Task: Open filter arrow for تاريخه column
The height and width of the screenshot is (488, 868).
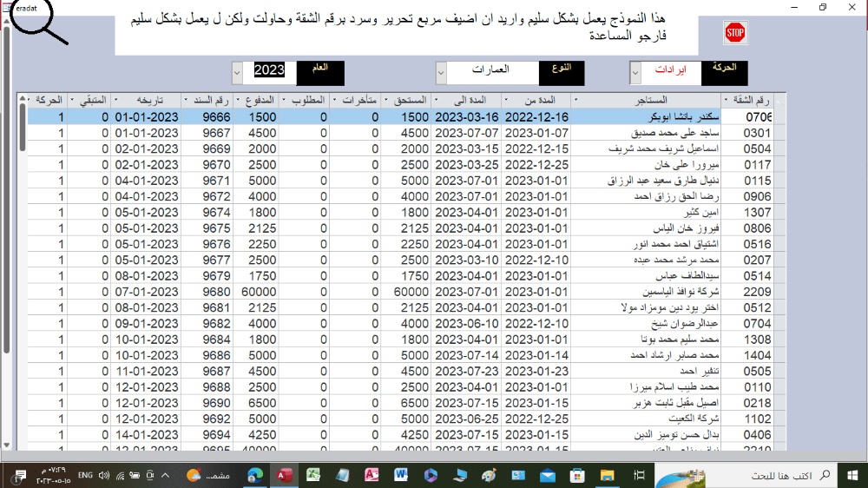Action: tap(115, 100)
